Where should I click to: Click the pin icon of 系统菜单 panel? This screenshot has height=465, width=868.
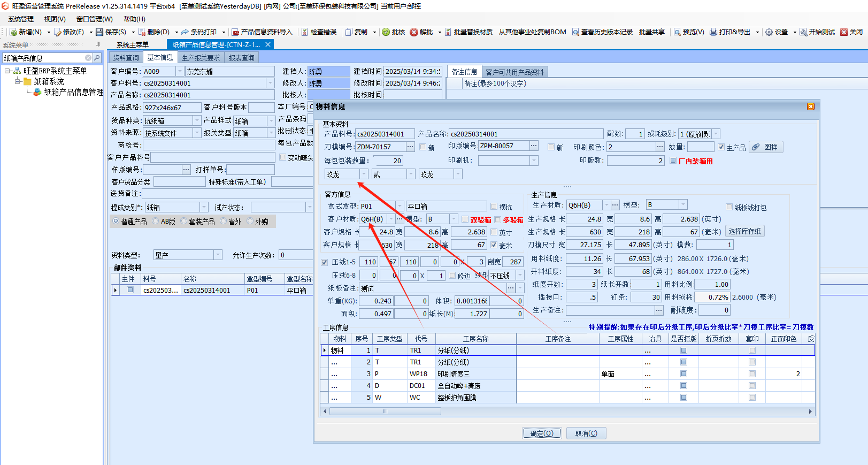[98, 44]
